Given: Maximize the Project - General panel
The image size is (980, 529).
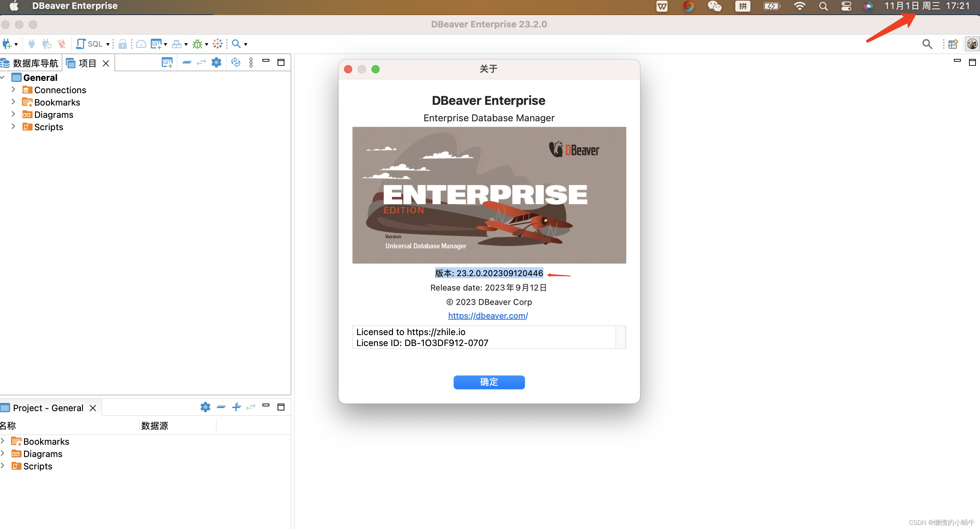Looking at the screenshot, I should click(x=281, y=407).
